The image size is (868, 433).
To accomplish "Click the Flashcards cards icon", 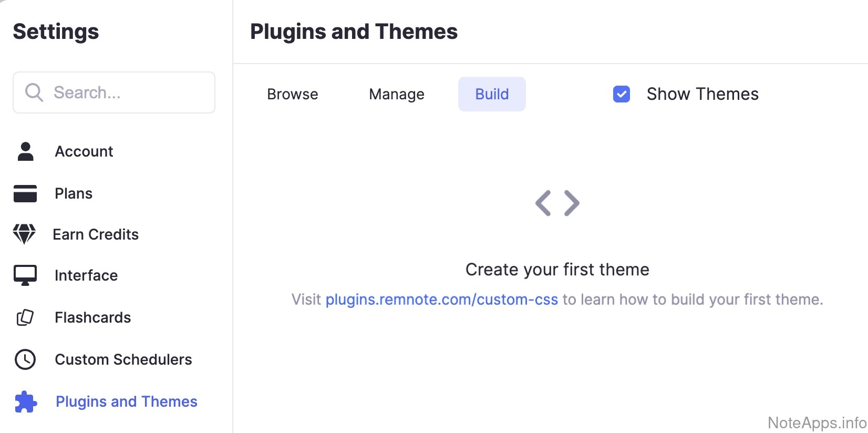I will point(25,317).
